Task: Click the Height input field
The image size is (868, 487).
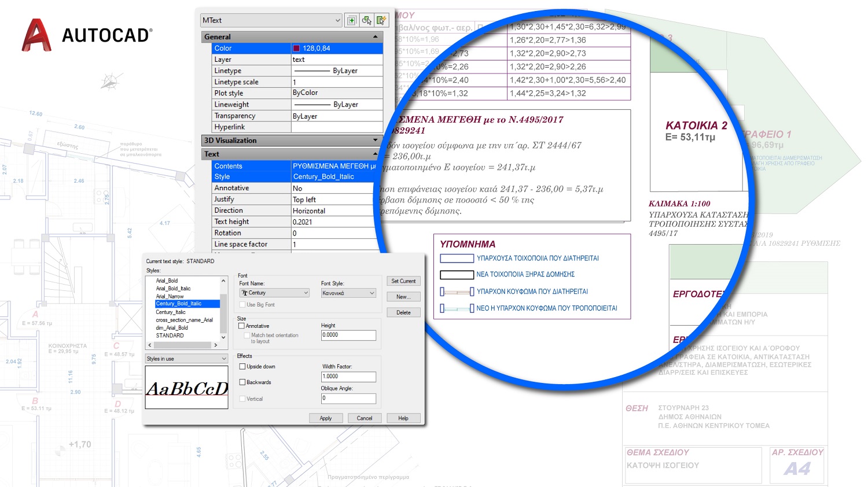Action: coord(348,335)
